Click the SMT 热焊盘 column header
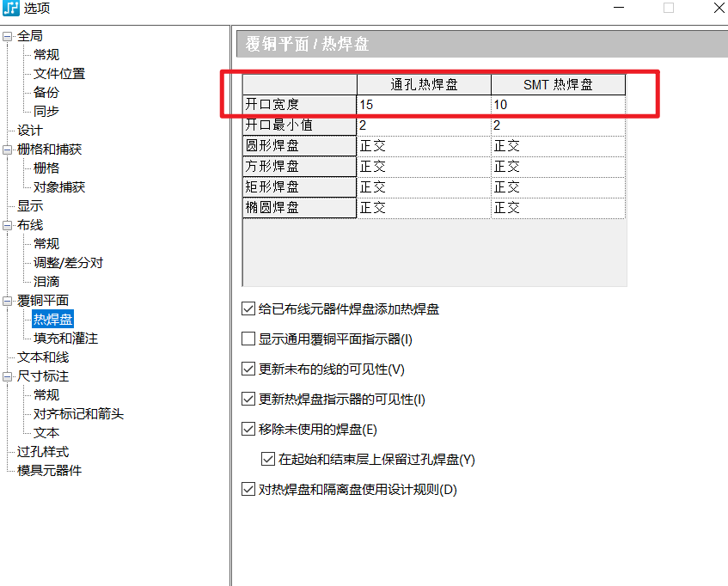This screenshot has height=586, width=728. click(x=559, y=84)
